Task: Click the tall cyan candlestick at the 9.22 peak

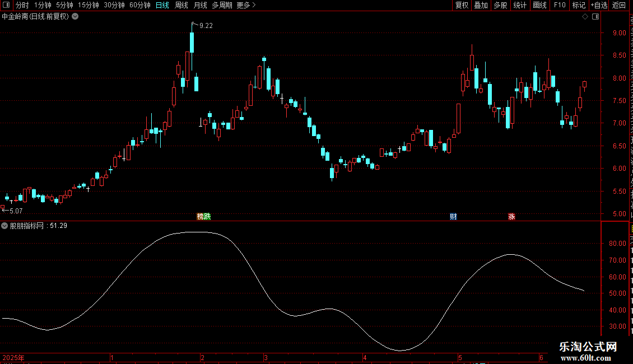Action: (192, 43)
